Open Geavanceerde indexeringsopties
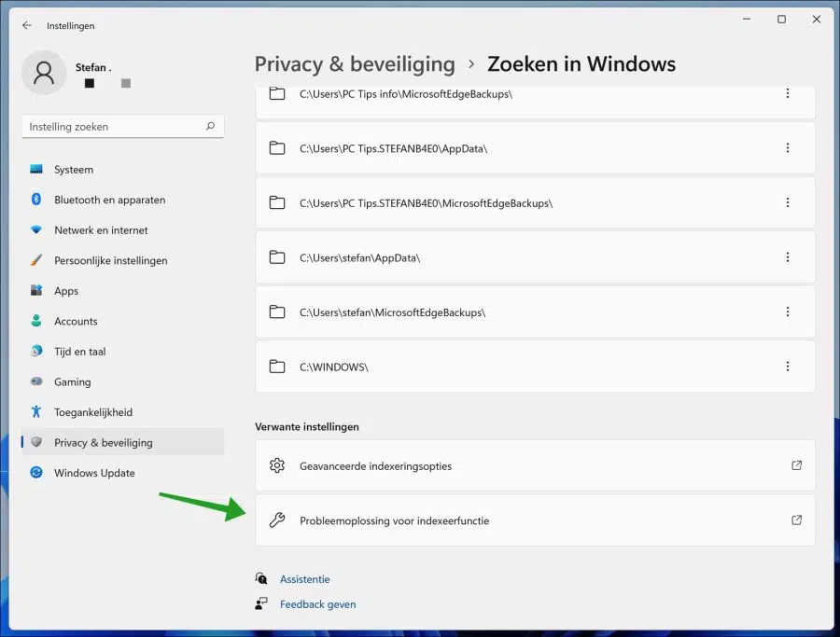The height and width of the screenshot is (637, 840). [535, 465]
